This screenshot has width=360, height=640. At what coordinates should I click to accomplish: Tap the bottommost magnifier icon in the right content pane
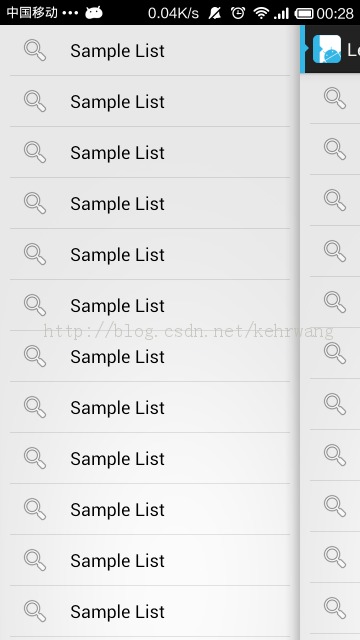click(335, 608)
